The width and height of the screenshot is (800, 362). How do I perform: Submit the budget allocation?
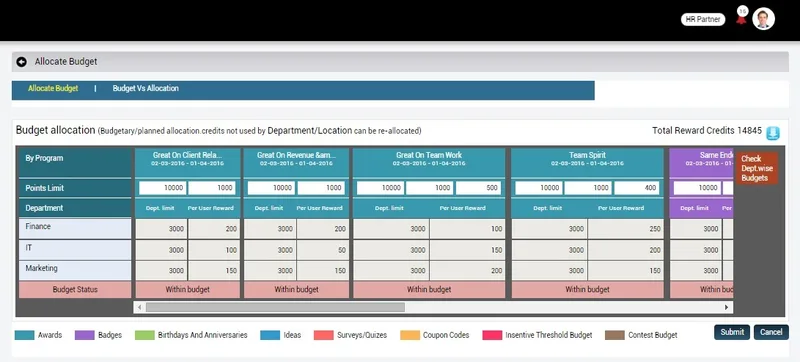pyautogui.click(x=732, y=332)
